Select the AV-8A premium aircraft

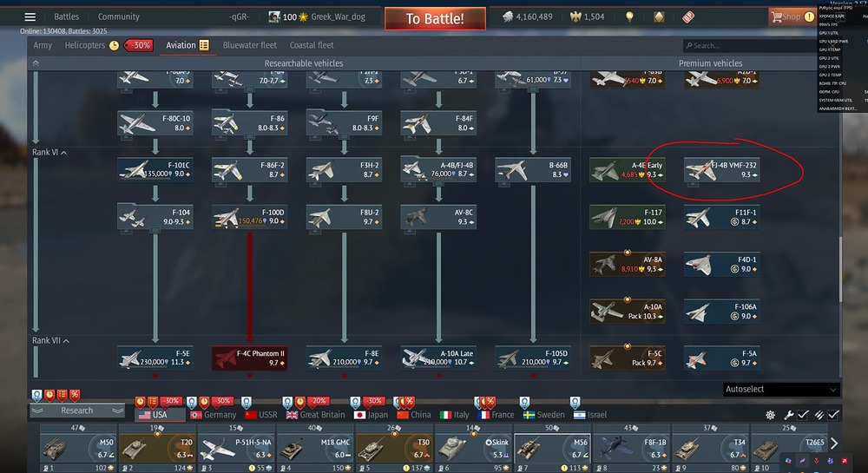pyautogui.click(x=628, y=265)
